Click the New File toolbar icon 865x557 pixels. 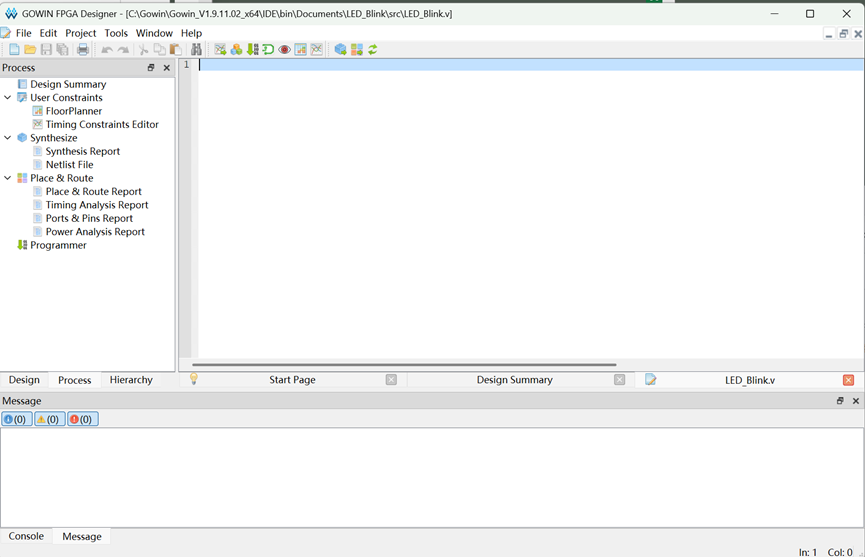coord(14,50)
